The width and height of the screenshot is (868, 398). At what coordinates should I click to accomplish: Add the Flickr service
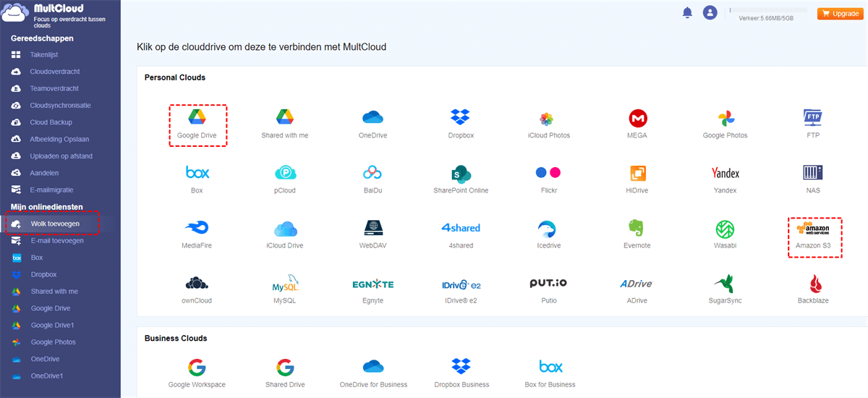coord(549,179)
